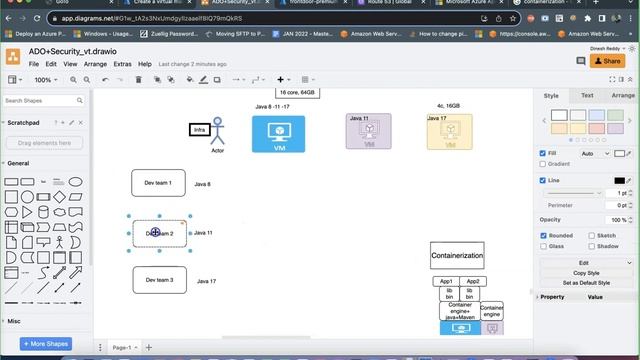Click the search icon in Search Shapes

coord(80,100)
